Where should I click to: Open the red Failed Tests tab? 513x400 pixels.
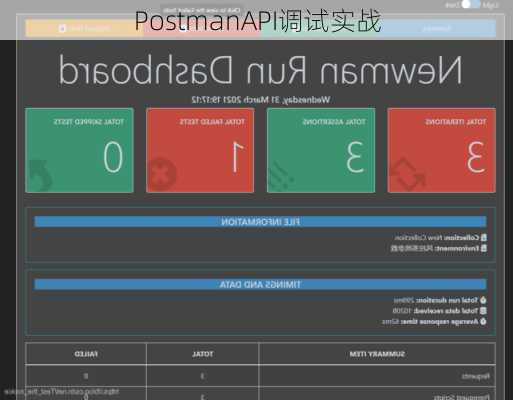[x=202, y=28]
